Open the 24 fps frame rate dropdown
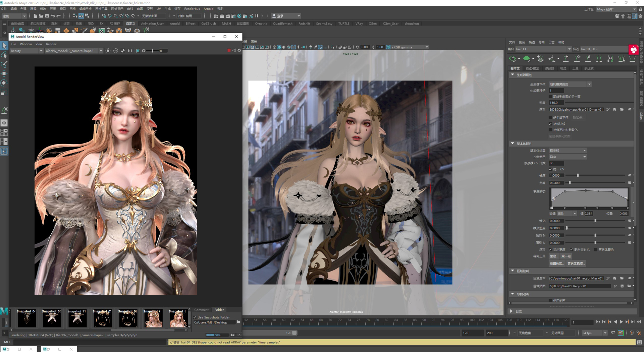This screenshot has height=352, width=644. click(594, 333)
